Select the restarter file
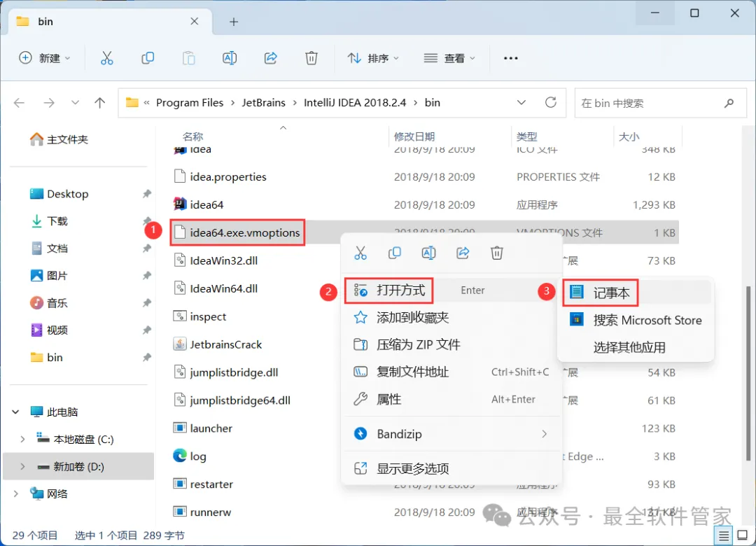 (x=203, y=484)
